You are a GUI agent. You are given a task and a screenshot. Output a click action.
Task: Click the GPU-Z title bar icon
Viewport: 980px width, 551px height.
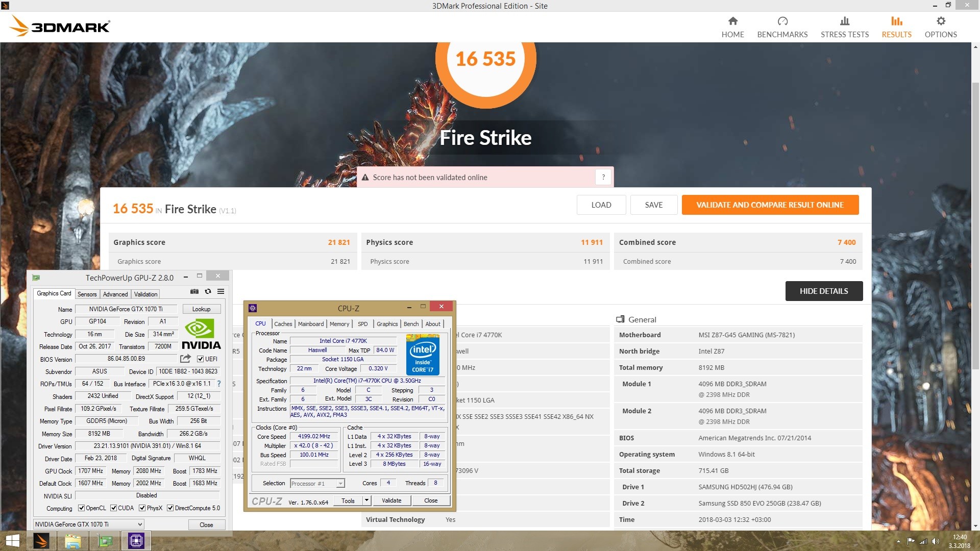tap(36, 278)
